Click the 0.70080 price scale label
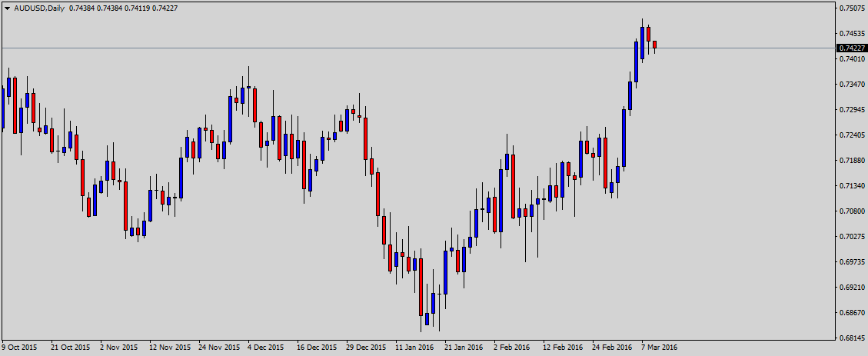The image size is (868, 356). pos(850,211)
